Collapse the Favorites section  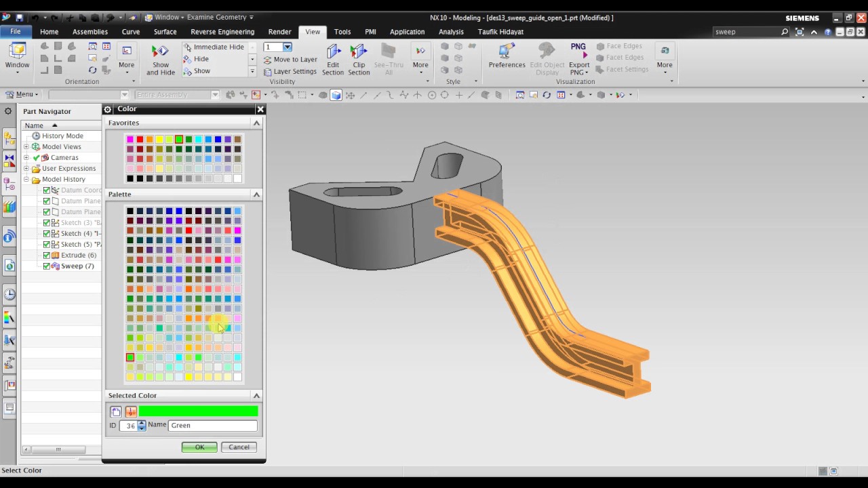[256, 123]
